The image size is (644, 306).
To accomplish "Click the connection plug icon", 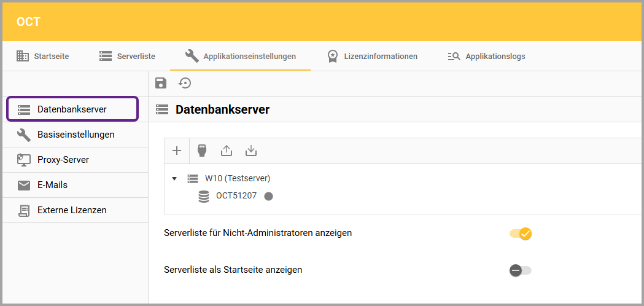I will (x=201, y=151).
